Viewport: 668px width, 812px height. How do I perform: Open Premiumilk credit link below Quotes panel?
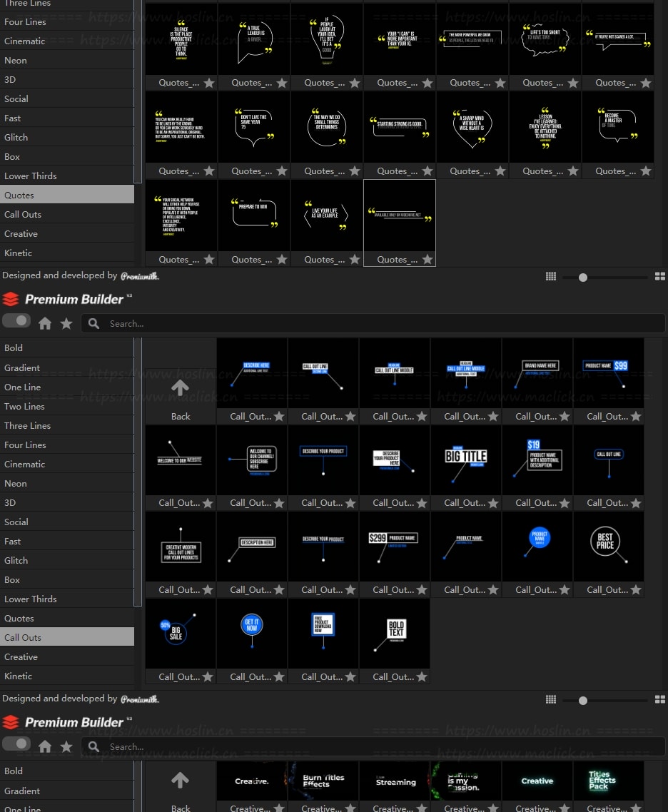tap(140, 276)
